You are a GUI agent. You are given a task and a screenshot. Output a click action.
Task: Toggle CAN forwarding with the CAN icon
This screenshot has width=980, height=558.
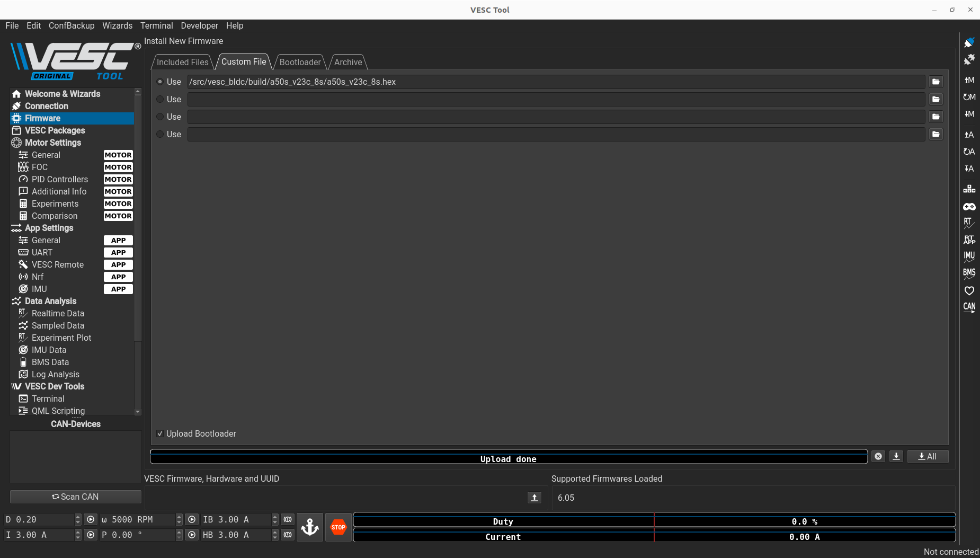click(x=970, y=307)
